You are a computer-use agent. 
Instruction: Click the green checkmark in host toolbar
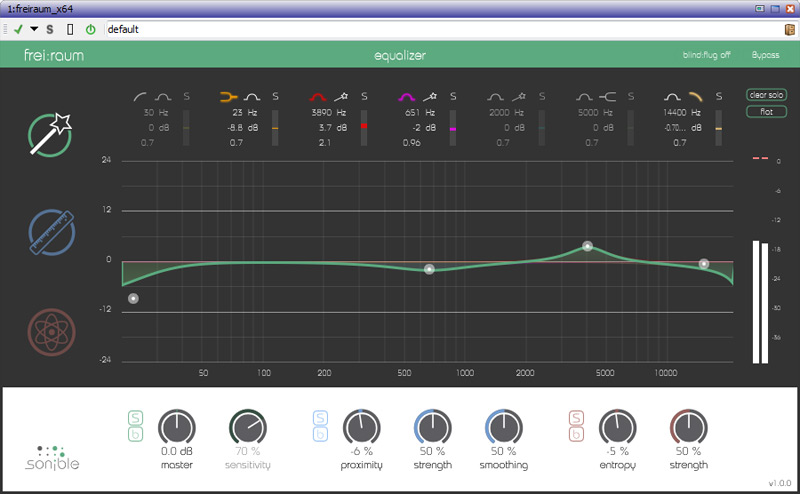(18, 30)
